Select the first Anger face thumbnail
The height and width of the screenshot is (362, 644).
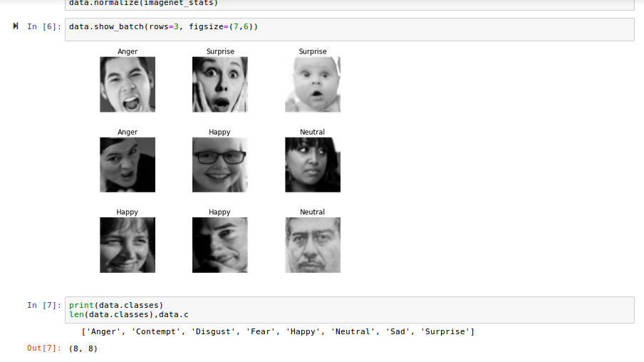coord(128,84)
